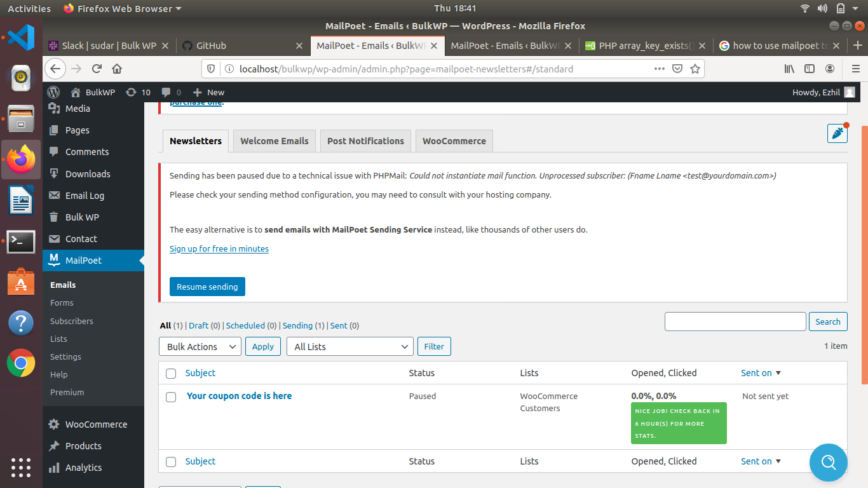
Task: Switch to the Welcome Emails tab
Action: 274,140
